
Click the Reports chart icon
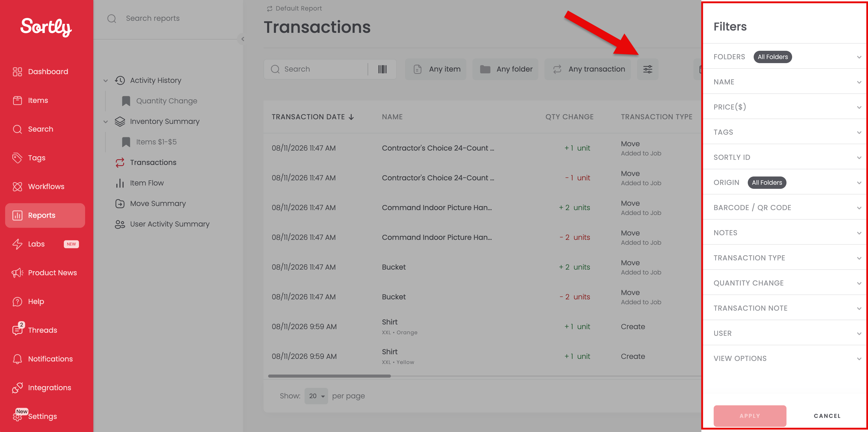click(17, 215)
